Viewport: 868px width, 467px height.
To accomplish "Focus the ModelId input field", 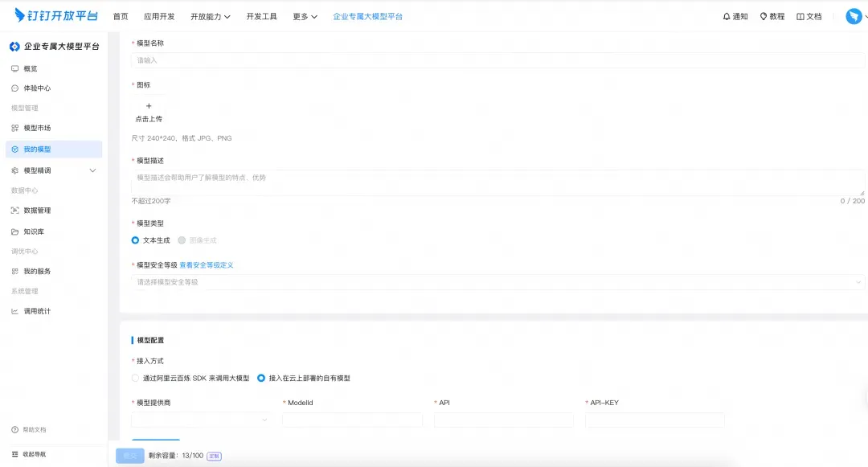I will click(352, 420).
